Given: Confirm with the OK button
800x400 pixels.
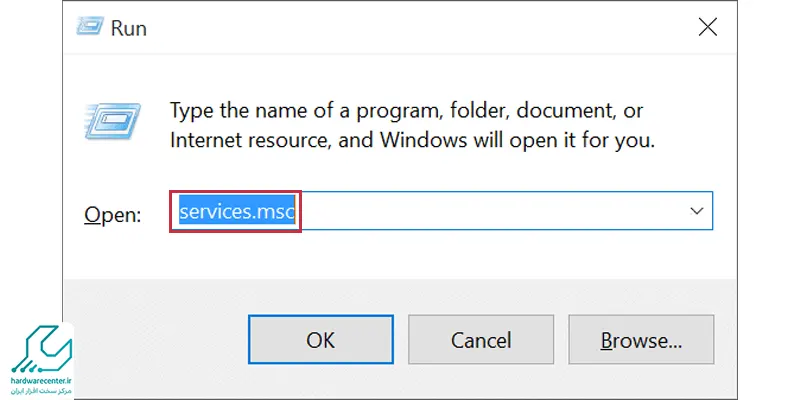Looking at the screenshot, I should (321, 339).
